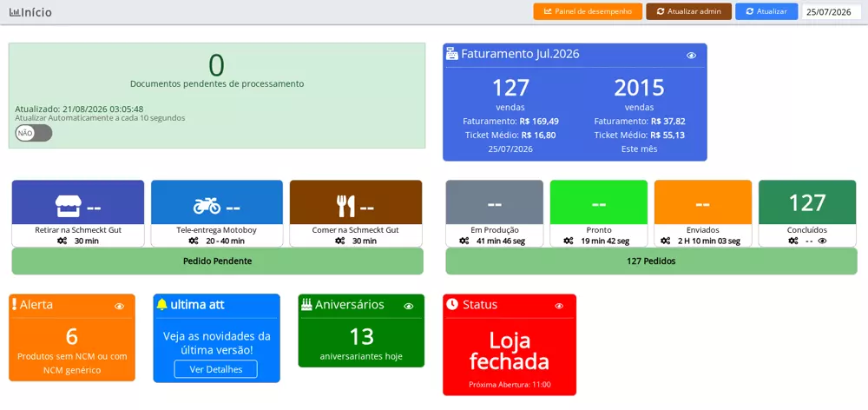
Task: Click gears icon under Comer na Schmeckt Gut
Action: pyautogui.click(x=340, y=241)
